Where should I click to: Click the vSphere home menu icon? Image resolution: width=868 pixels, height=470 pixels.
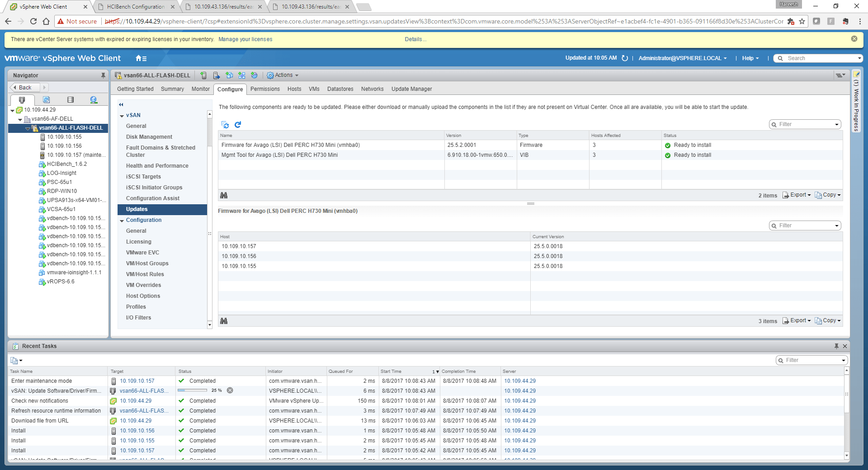[x=141, y=58]
